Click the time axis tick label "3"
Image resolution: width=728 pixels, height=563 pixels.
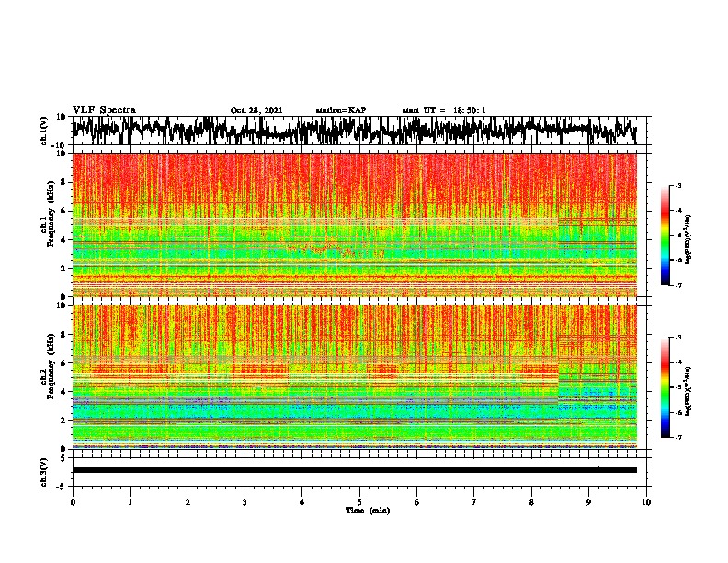tap(245, 502)
